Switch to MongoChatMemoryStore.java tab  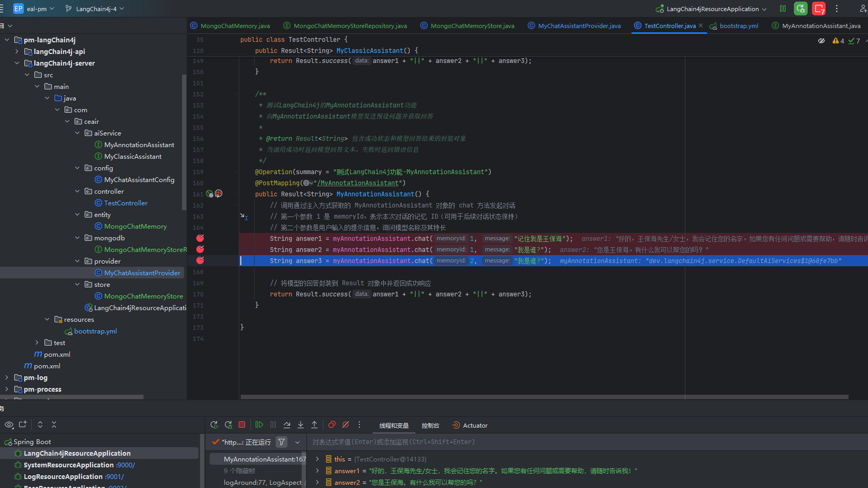point(467,26)
